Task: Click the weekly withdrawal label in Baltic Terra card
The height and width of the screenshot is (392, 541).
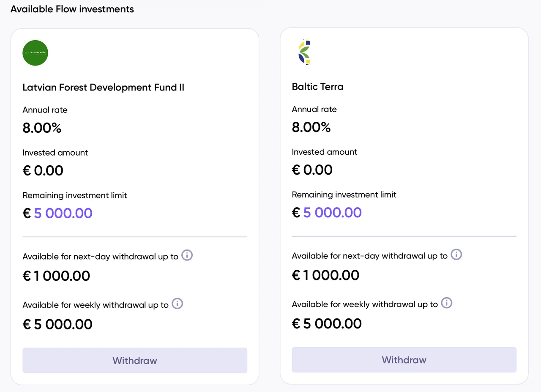Action: point(365,304)
